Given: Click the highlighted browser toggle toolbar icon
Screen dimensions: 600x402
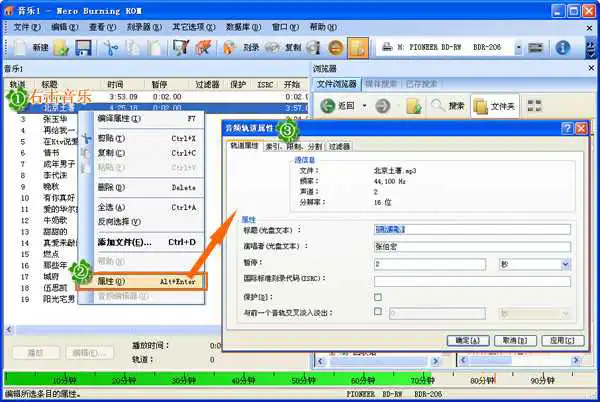Looking at the screenshot, I should [x=358, y=47].
